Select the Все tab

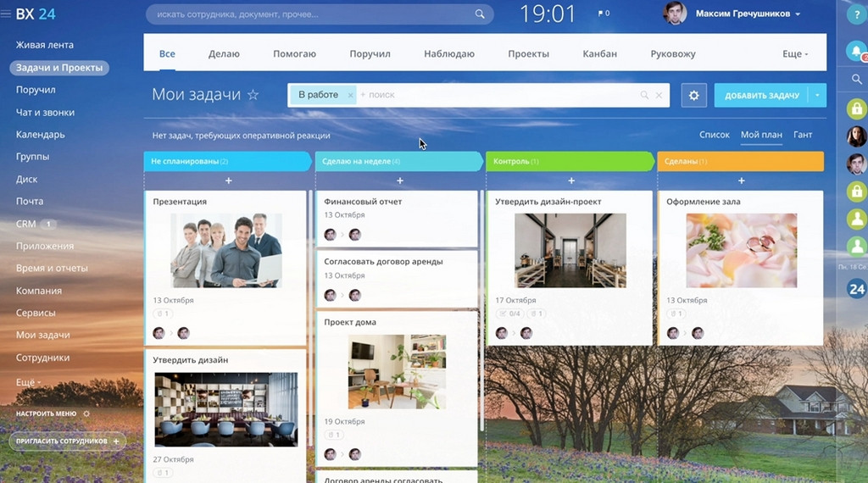[x=167, y=53]
